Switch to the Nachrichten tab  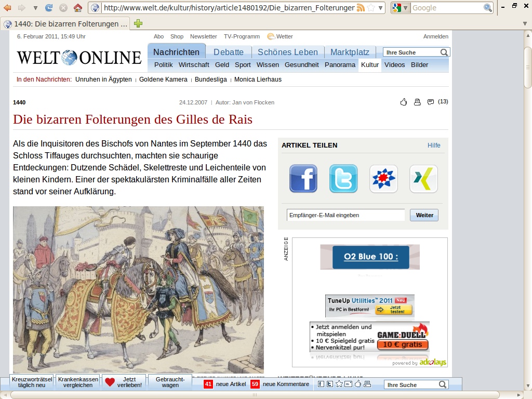pyautogui.click(x=177, y=52)
